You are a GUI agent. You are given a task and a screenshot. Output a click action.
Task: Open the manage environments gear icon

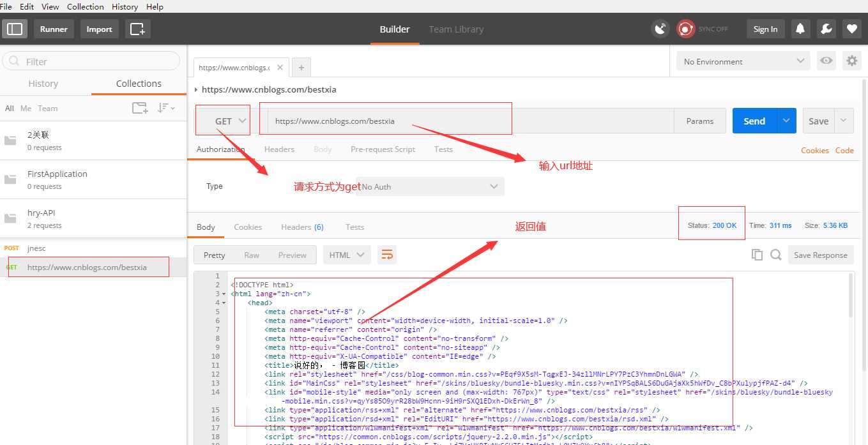click(851, 61)
